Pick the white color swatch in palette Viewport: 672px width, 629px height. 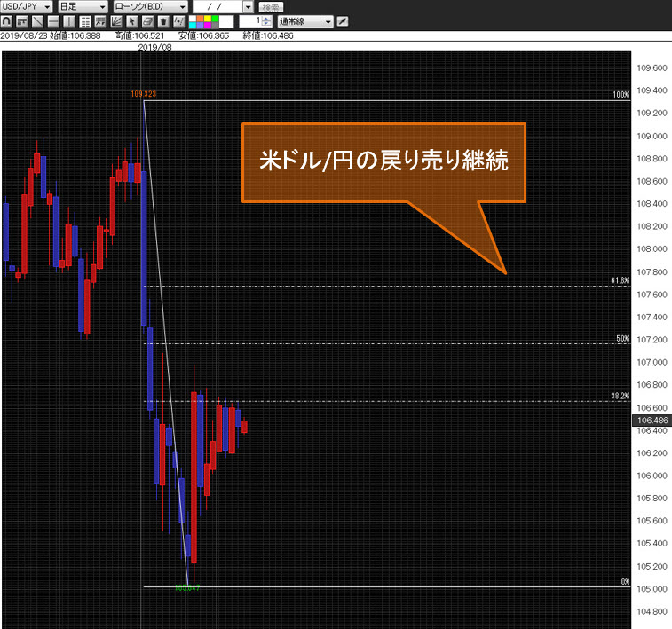coord(193,19)
